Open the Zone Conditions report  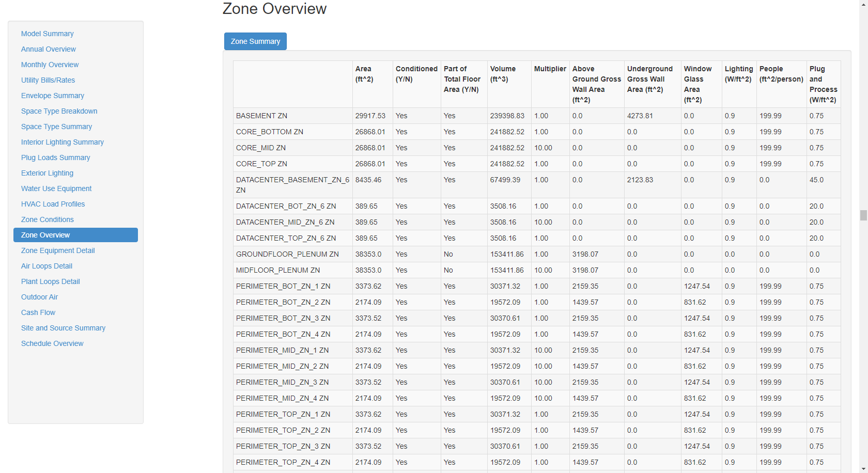point(47,219)
